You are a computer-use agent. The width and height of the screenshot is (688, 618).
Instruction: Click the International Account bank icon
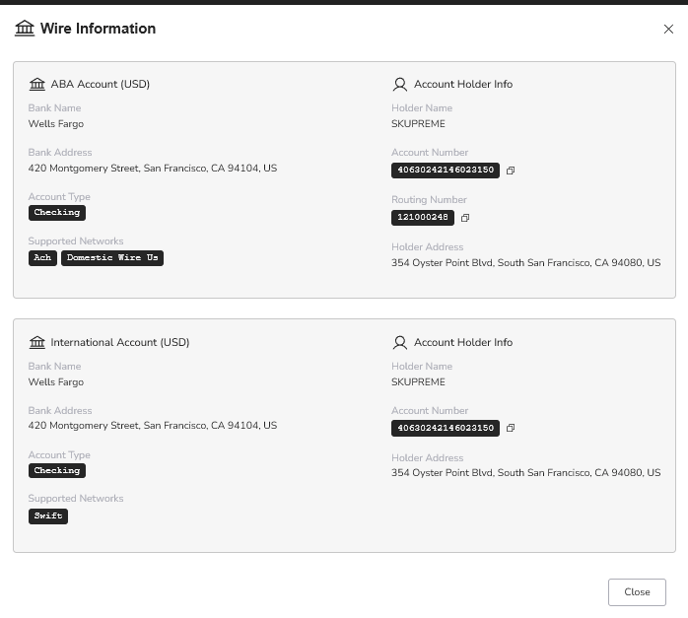click(x=37, y=342)
